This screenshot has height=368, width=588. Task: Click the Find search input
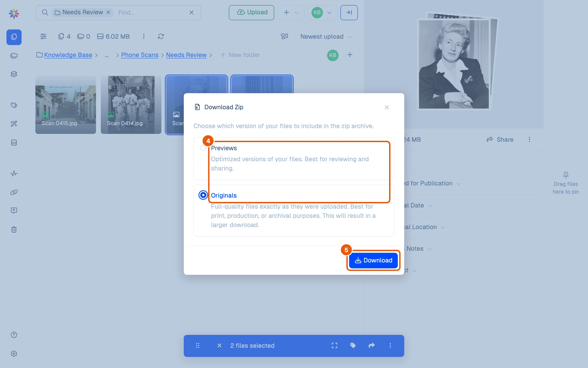click(x=151, y=12)
